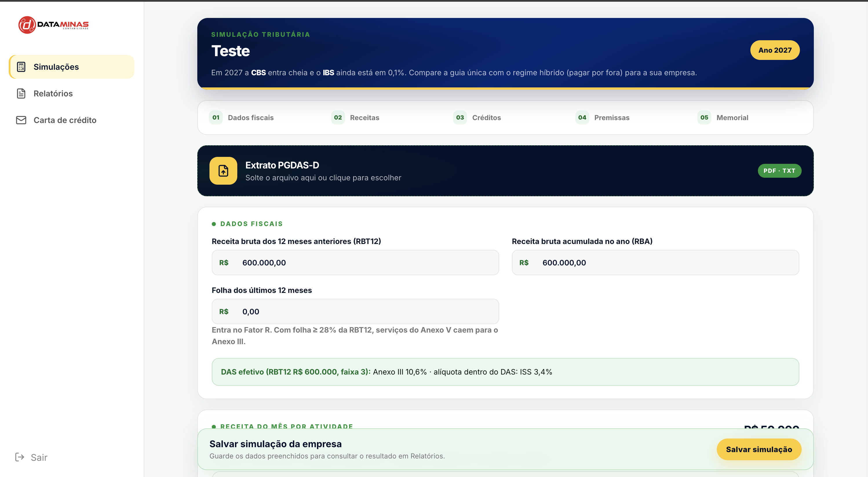Click the RECEITA DO MÊS POR ATIVIDADE heading
This screenshot has height=477, width=868.
(x=287, y=426)
